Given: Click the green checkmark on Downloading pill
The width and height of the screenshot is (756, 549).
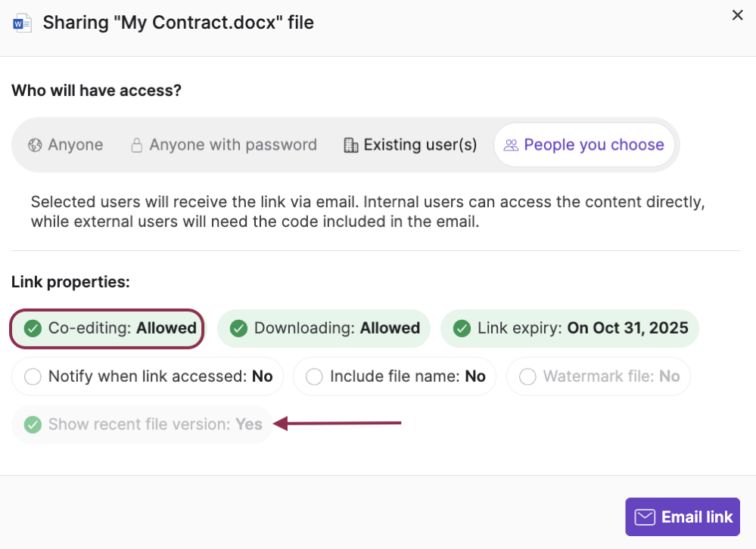Looking at the screenshot, I should 238,328.
